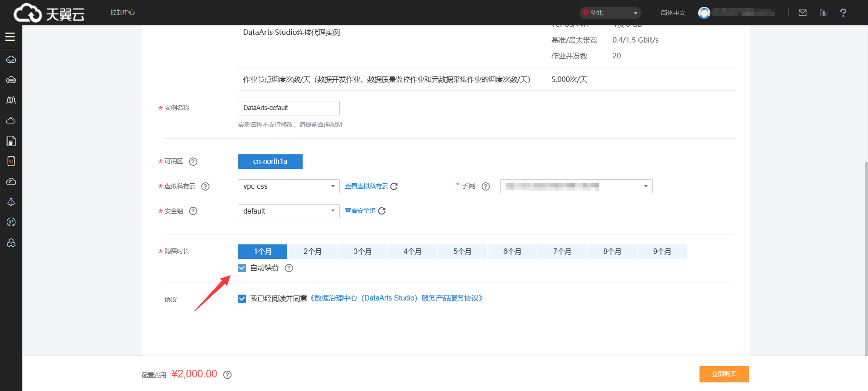Click the first cloud server sidebar icon

tap(11, 59)
